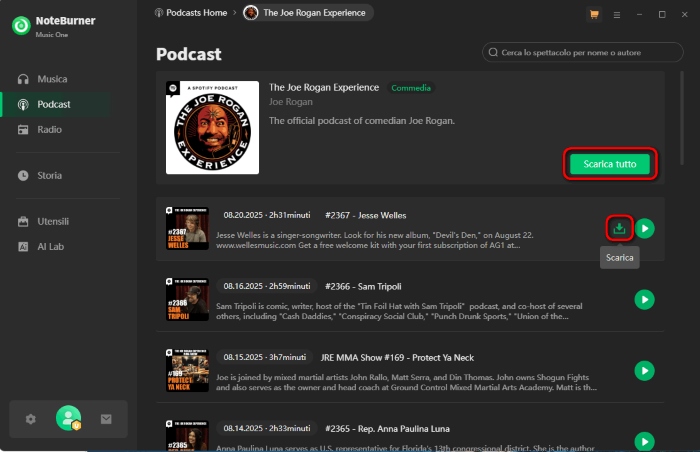The height and width of the screenshot is (452, 700).
Task: Play episode #2367 Jesse Welles
Action: [645, 228]
